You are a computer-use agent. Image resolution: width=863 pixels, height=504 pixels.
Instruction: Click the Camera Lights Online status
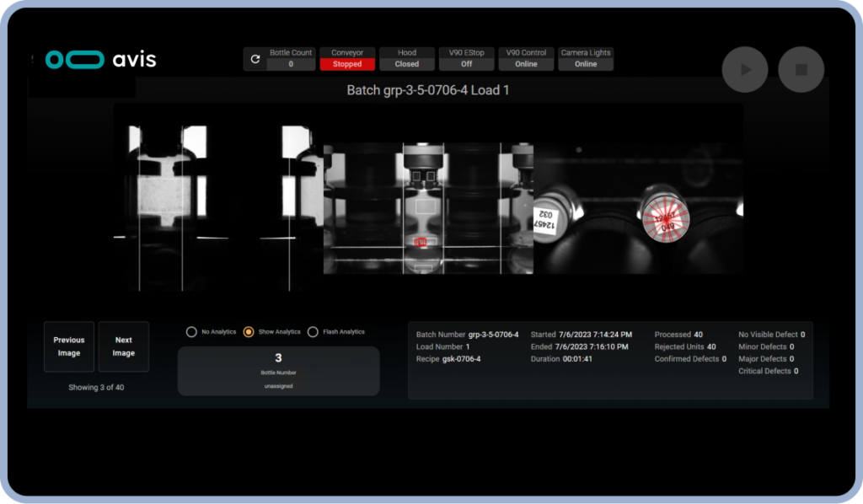[x=586, y=64]
